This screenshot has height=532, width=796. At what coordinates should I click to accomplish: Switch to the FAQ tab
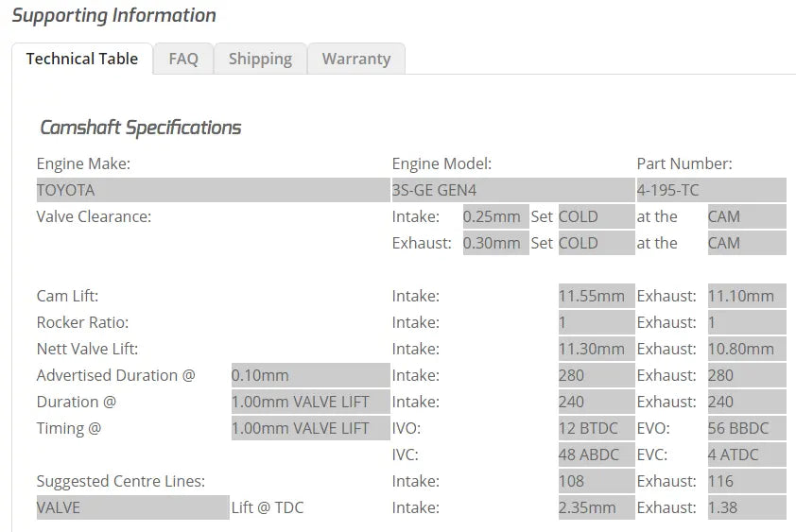(183, 59)
